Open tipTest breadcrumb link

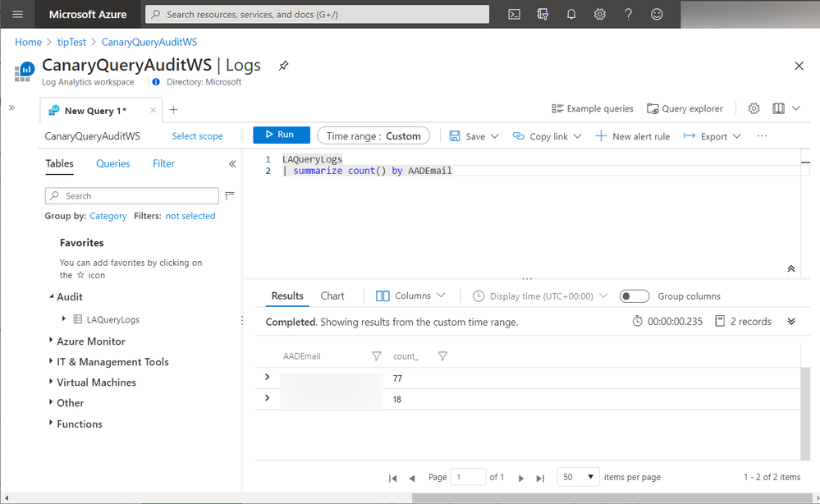tap(71, 42)
